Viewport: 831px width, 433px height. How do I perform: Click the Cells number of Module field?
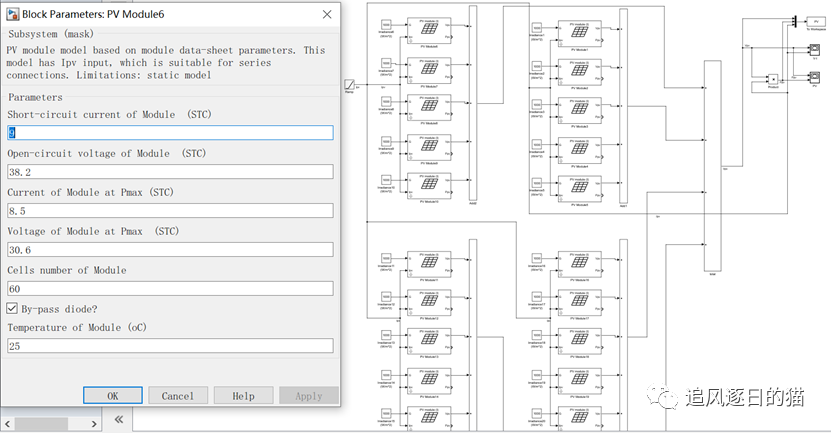click(x=170, y=288)
